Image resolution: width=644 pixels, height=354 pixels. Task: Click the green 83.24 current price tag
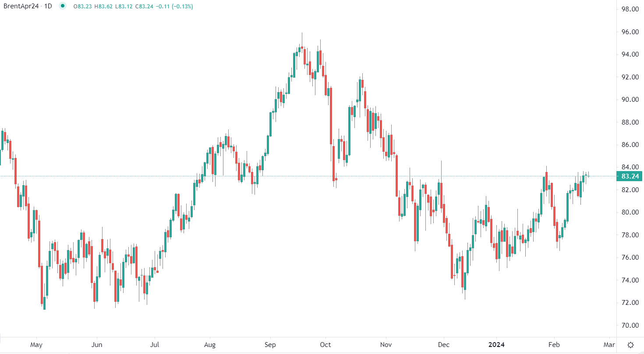coord(630,176)
